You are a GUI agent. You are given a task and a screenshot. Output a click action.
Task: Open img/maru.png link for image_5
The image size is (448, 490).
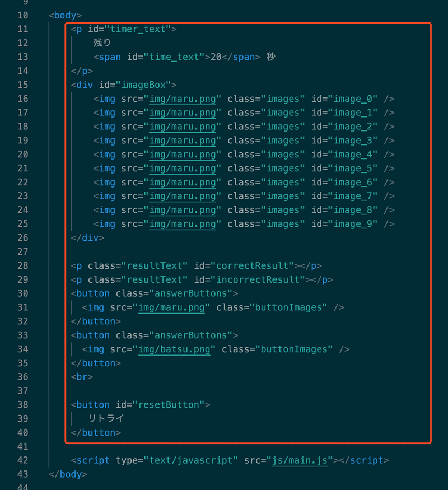click(183, 169)
